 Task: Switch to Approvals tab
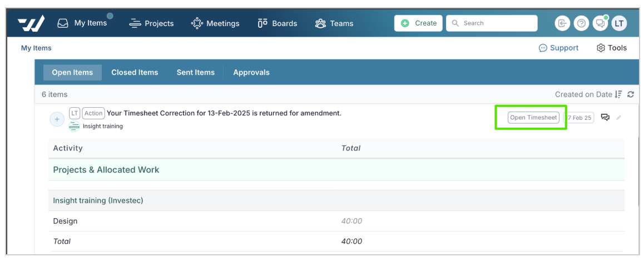click(251, 73)
